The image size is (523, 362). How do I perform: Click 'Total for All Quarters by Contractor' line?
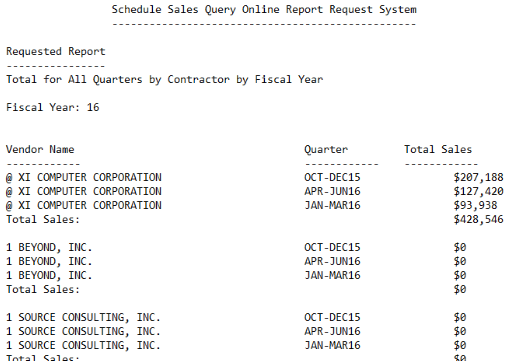coord(164,79)
